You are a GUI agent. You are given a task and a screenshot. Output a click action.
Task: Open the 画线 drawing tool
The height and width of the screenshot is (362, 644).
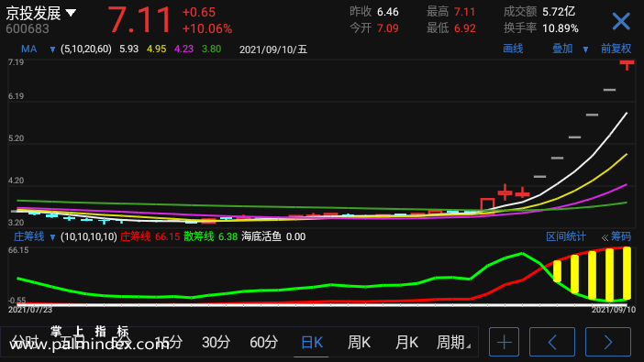pyautogui.click(x=513, y=49)
